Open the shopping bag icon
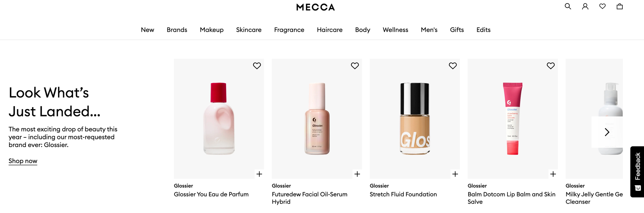Screen dimensions: 644x213 tap(620, 6)
